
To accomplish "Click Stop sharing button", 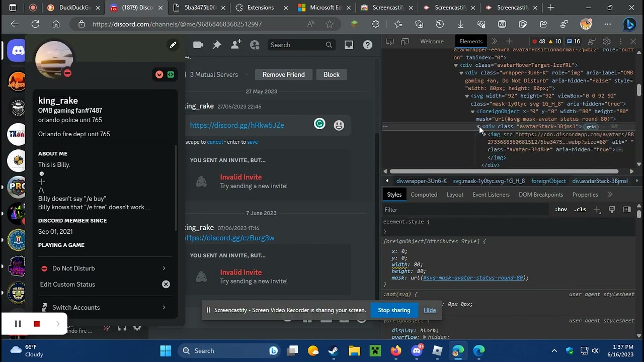I will click(394, 310).
